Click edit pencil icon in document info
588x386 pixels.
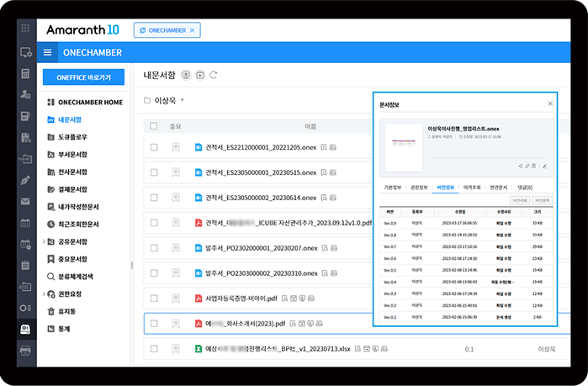click(545, 166)
